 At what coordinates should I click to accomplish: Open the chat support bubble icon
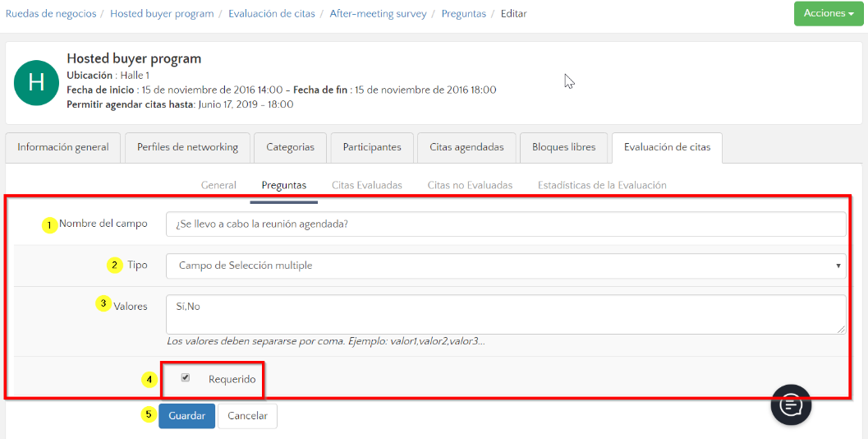[x=791, y=404]
